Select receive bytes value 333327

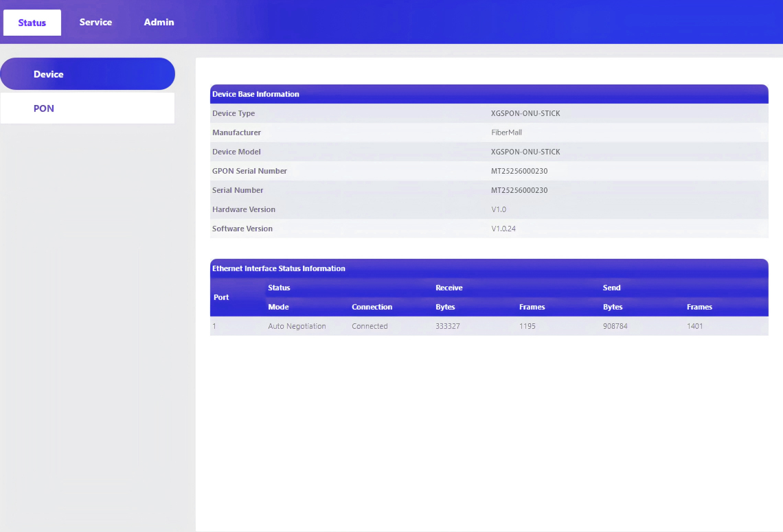tap(448, 326)
